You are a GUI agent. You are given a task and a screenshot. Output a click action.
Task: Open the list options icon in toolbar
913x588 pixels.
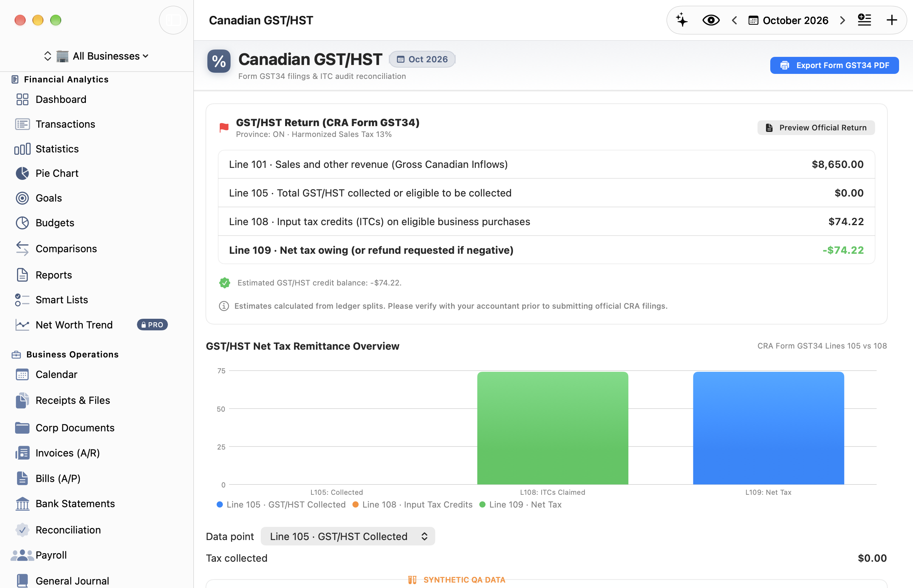(864, 20)
